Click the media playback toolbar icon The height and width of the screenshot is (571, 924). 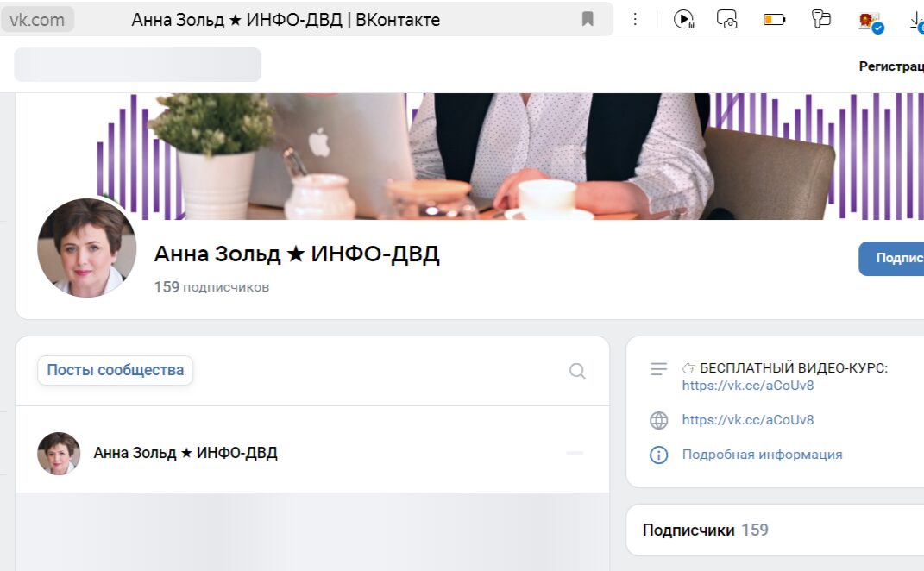pos(683,20)
